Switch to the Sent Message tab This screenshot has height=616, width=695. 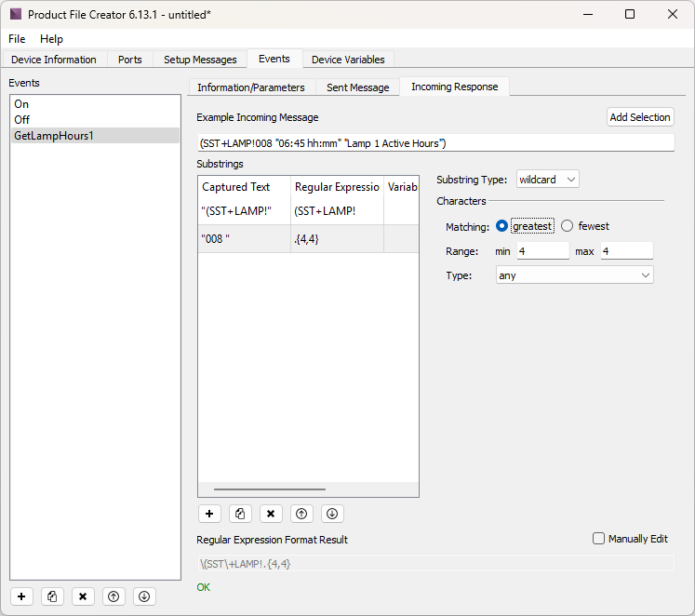(x=357, y=87)
